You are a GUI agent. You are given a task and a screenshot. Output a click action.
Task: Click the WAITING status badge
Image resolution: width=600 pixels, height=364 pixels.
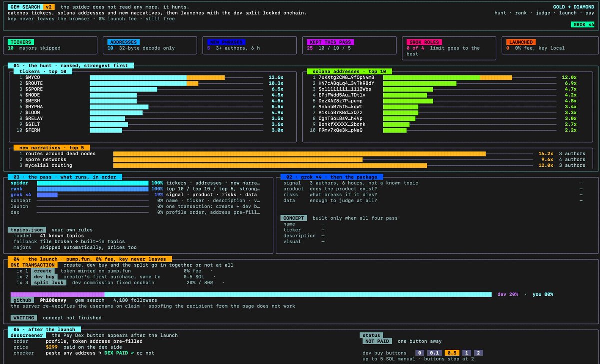pos(23,318)
